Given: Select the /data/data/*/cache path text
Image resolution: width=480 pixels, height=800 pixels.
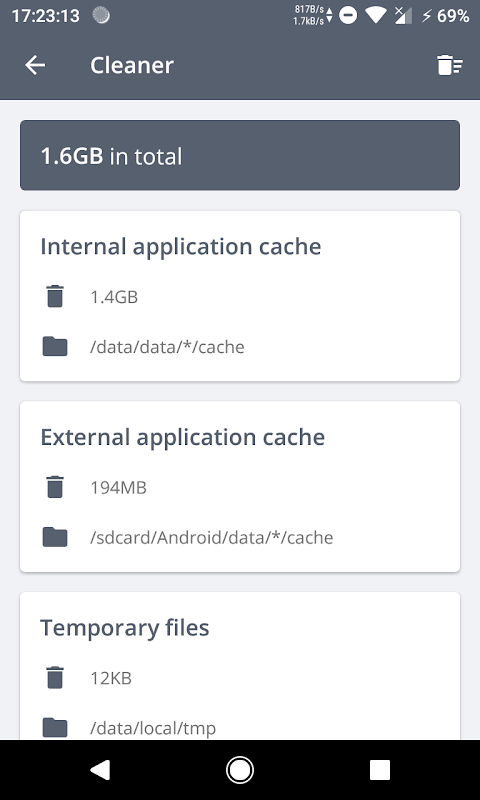Looking at the screenshot, I should click(167, 347).
